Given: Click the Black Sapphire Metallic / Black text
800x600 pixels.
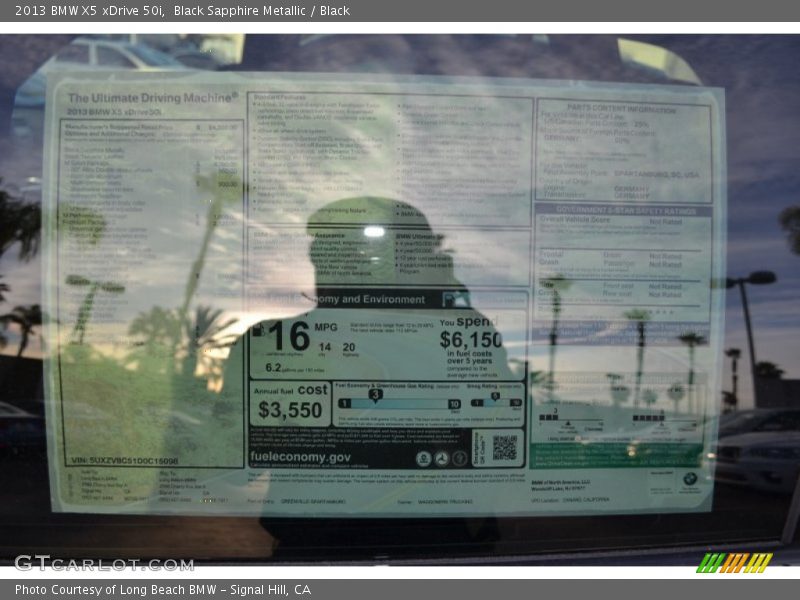Looking at the screenshot, I should pos(262,11).
